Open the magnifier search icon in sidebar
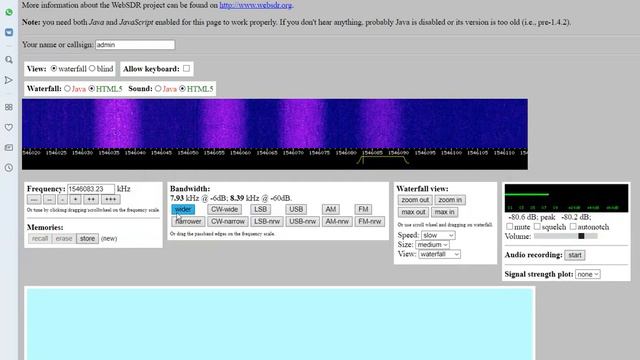640x360 pixels. pos(9,60)
